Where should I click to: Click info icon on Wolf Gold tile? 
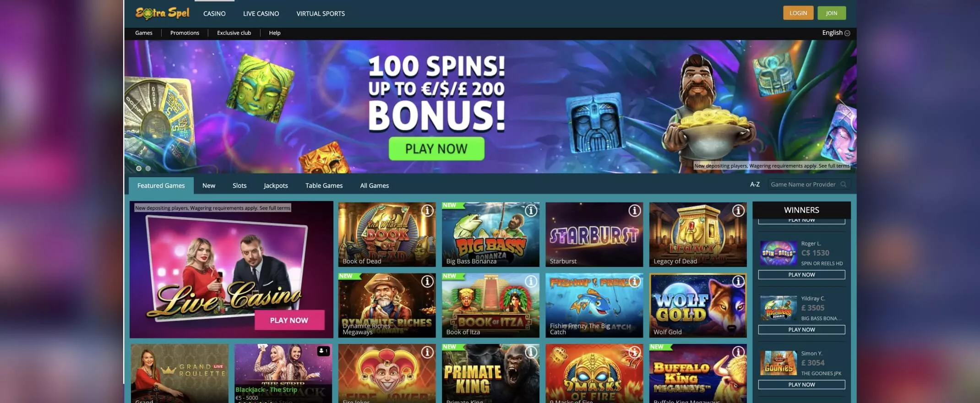pyautogui.click(x=738, y=281)
